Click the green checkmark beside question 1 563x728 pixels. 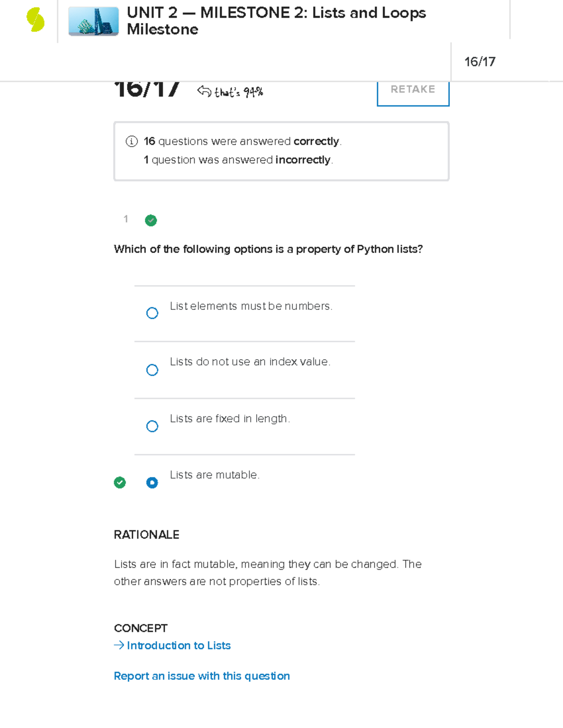click(151, 220)
